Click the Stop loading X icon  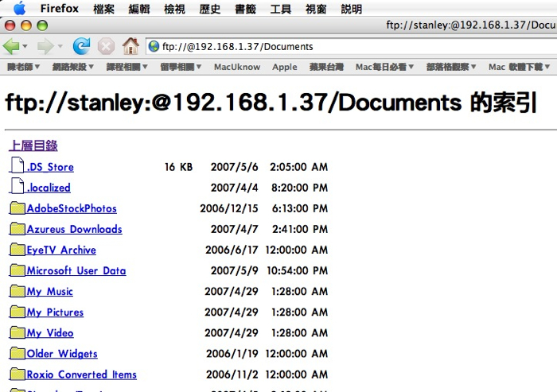106,46
